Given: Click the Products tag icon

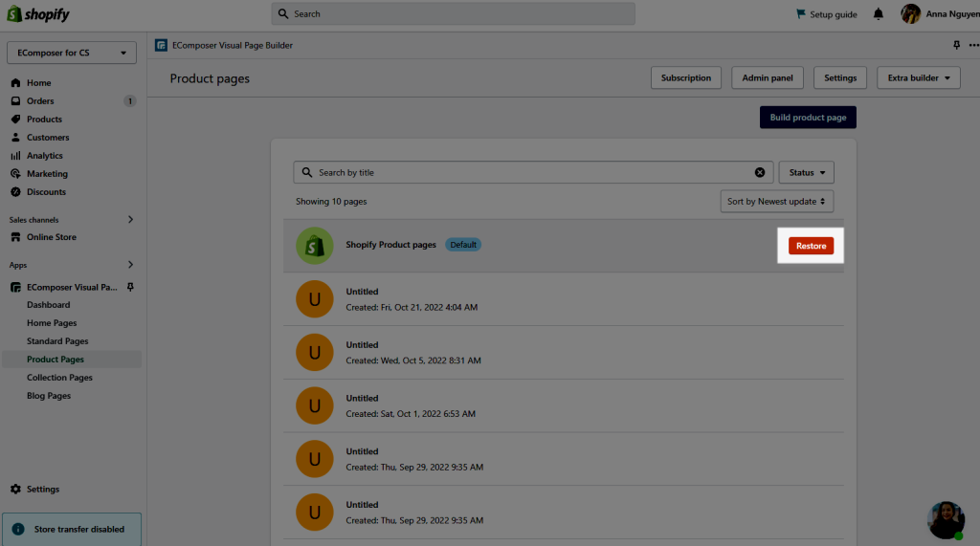Looking at the screenshot, I should pos(15,119).
